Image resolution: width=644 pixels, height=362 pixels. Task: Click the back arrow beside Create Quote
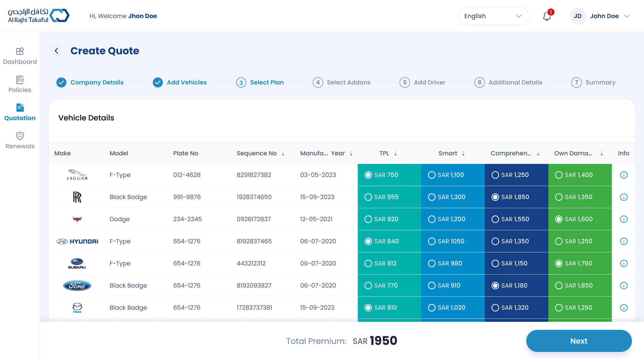coord(57,51)
